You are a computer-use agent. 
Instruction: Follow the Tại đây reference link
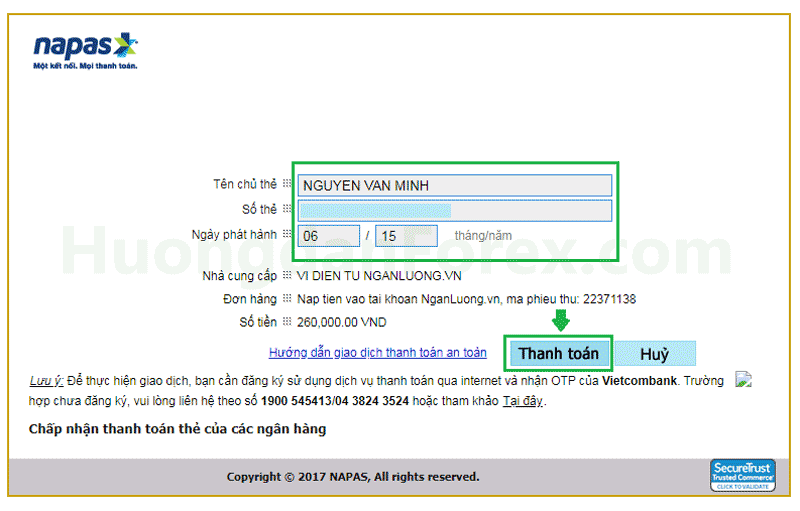[x=522, y=401]
